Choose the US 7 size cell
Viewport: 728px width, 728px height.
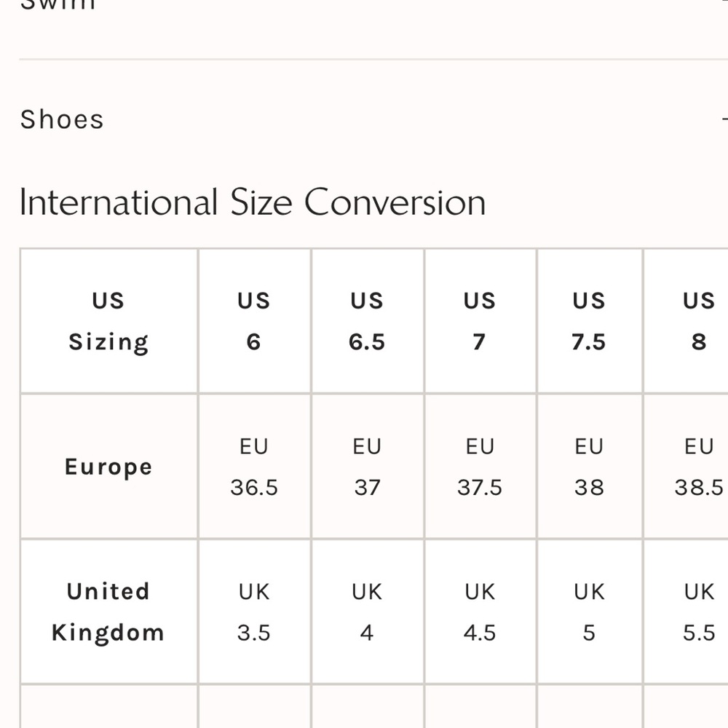[x=479, y=321]
